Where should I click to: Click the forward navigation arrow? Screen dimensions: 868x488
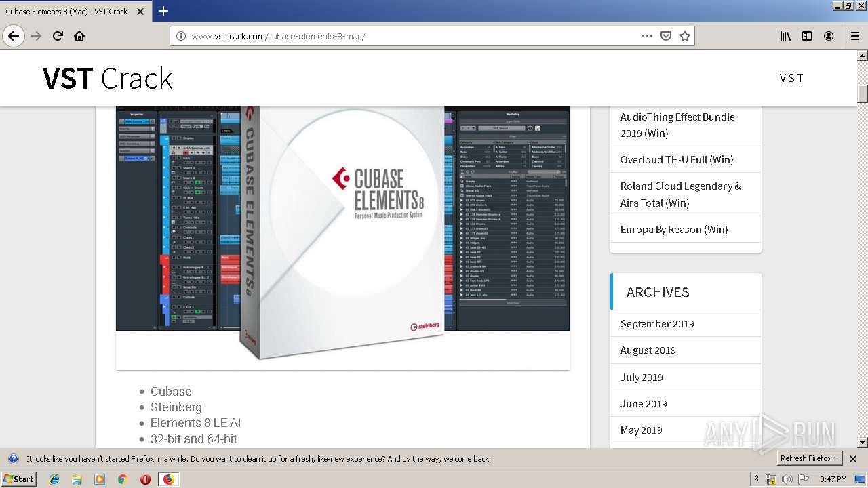pos(36,36)
